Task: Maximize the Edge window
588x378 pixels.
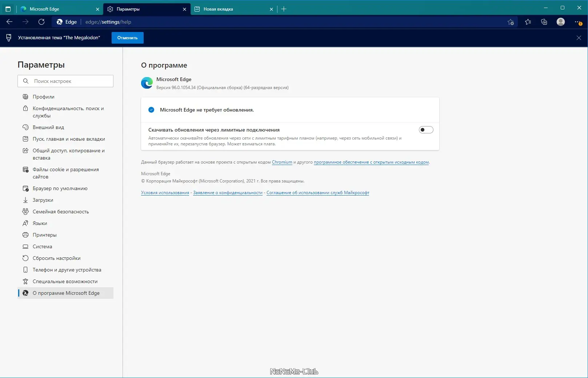Action: (563, 8)
